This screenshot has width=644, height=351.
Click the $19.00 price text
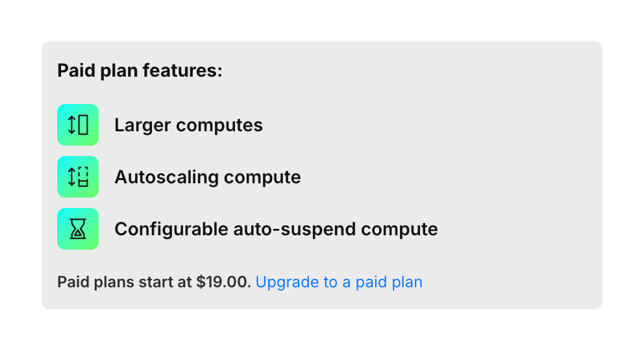tap(223, 282)
